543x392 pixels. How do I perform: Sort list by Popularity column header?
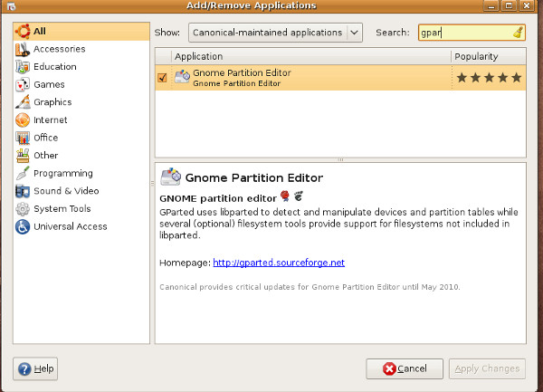pos(489,56)
